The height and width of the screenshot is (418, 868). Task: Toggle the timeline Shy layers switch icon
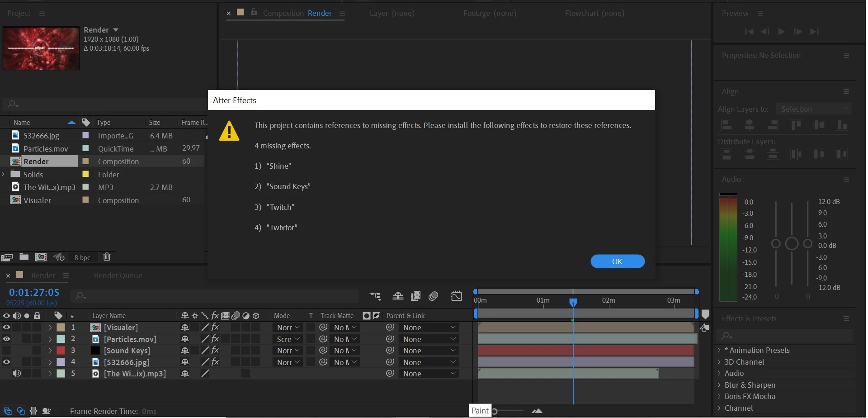398,296
